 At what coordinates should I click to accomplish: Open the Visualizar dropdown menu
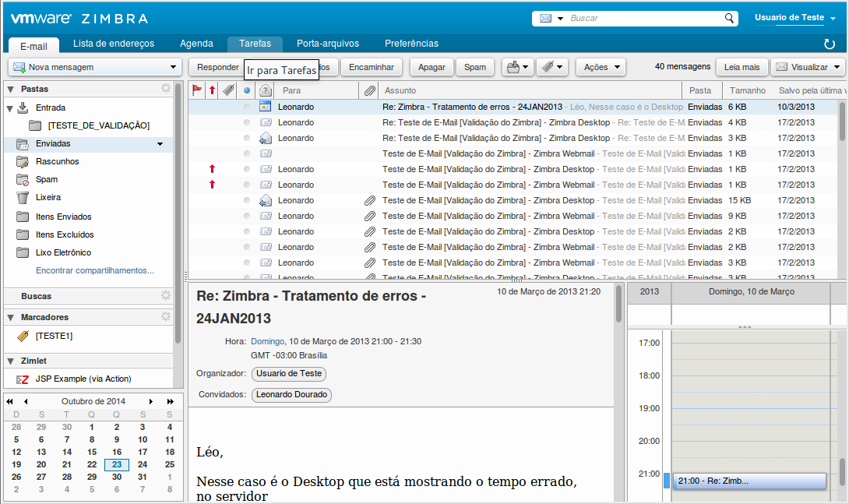[808, 67]
